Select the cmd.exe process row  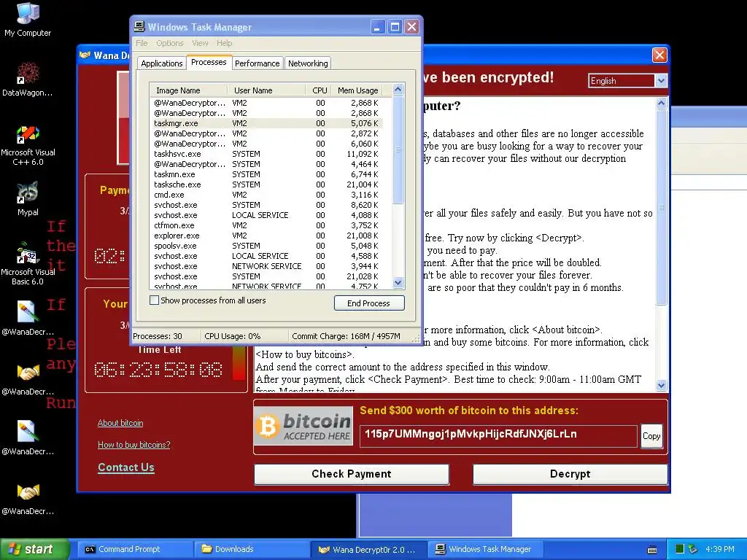click(x=266, y=195)
